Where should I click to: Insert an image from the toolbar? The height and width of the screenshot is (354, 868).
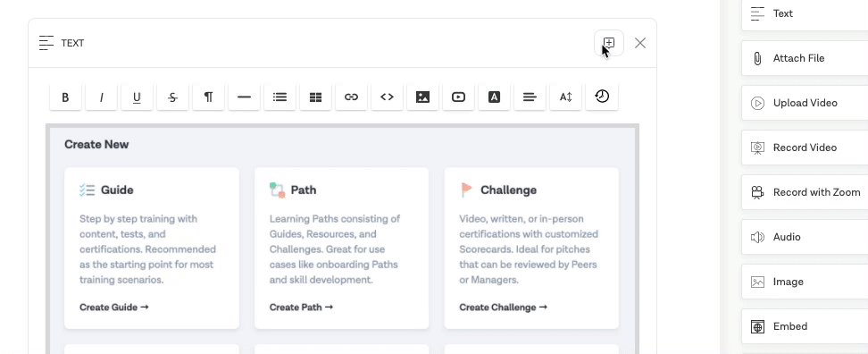point(422,97)
